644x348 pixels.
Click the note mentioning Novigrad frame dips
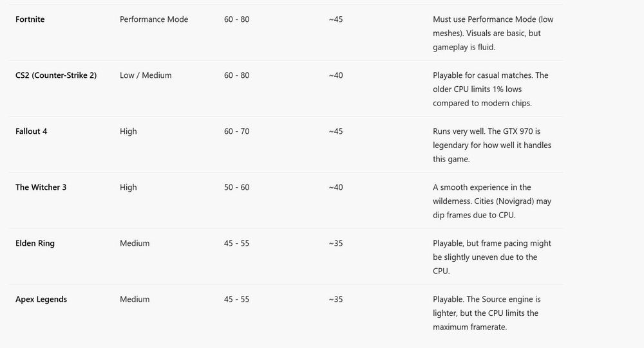493,201
